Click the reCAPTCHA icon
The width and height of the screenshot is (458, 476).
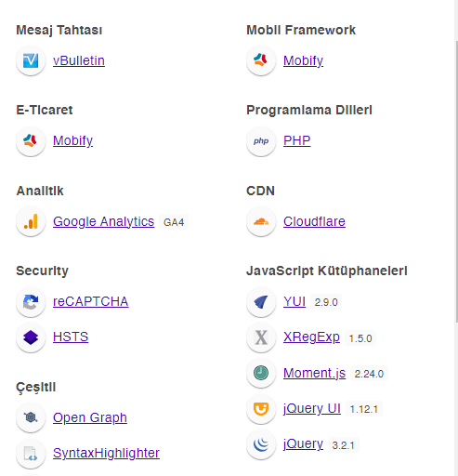[x=31, y=302]
